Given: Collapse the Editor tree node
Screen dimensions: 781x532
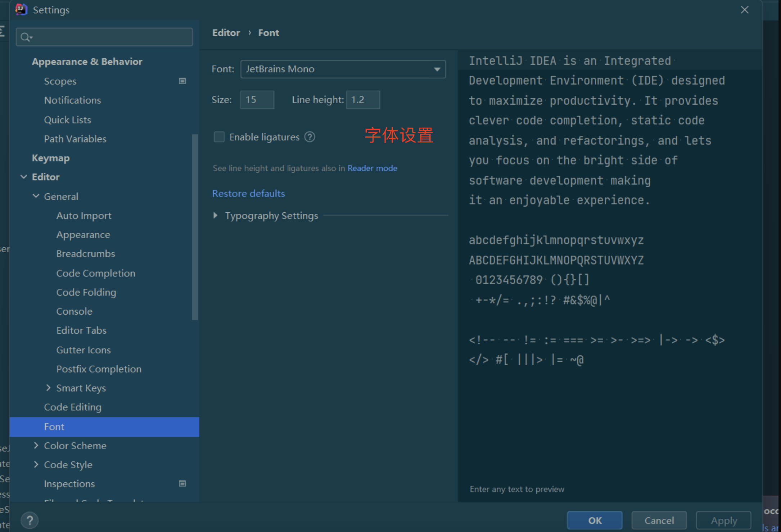Looking at the screenshot, I should (24, 177).
